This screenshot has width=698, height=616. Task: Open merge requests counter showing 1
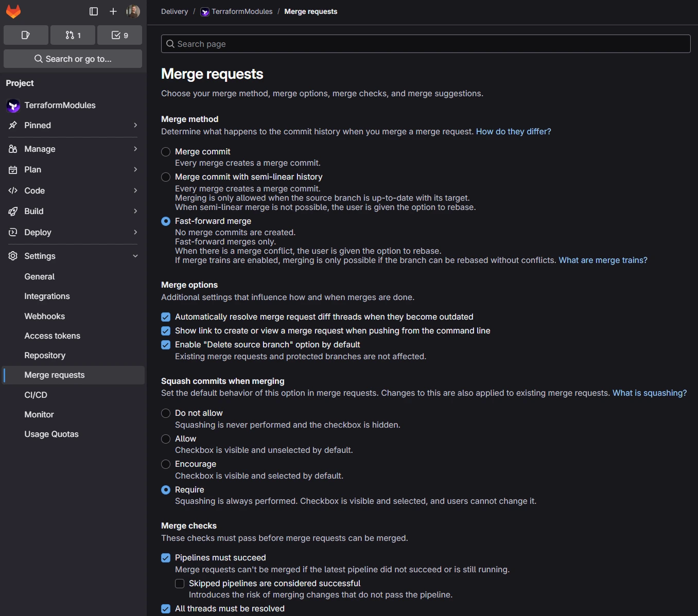(x=73, y=35)
